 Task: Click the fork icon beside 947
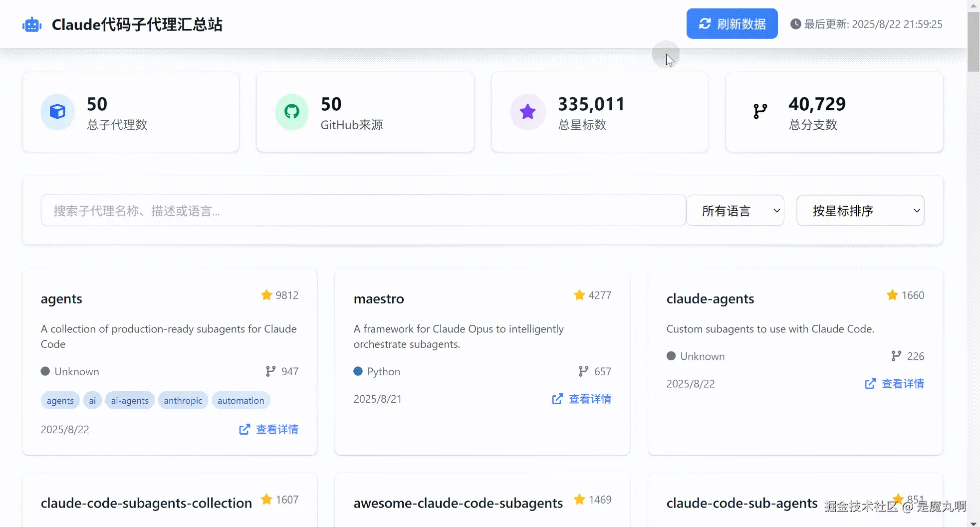270,371
